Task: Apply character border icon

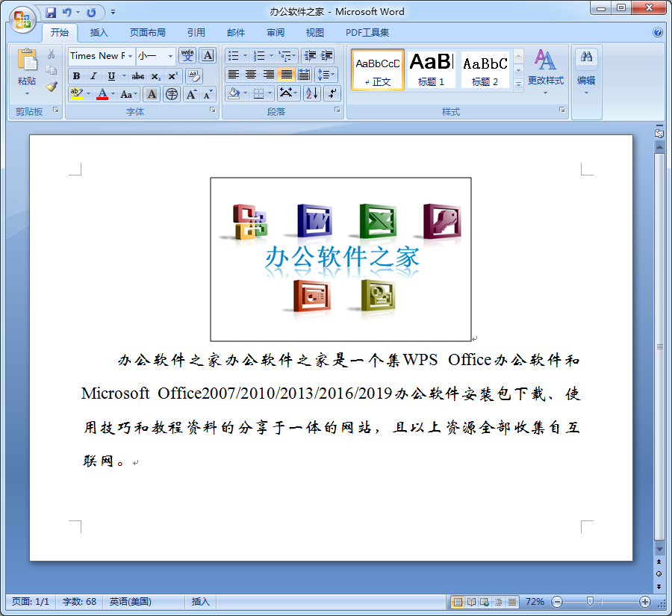Action: [x=208, y=56]
